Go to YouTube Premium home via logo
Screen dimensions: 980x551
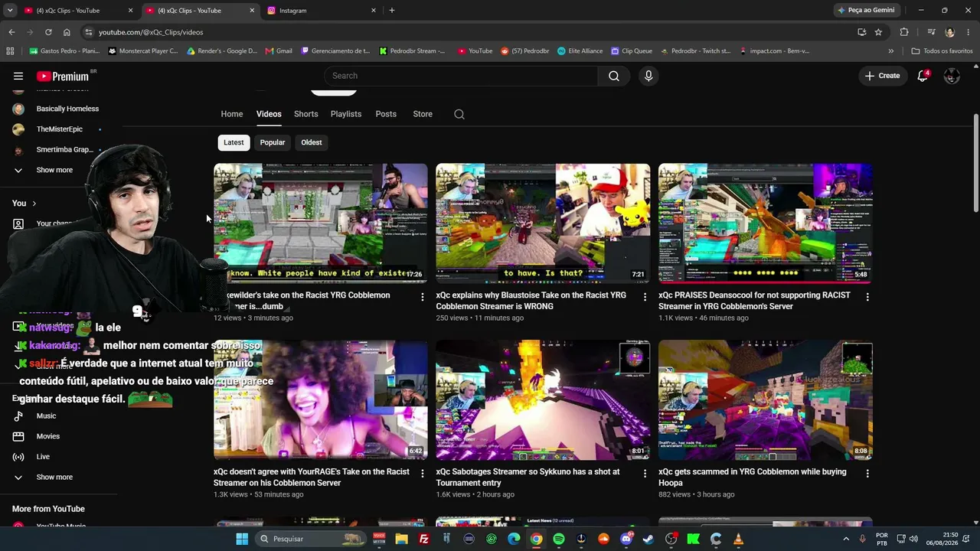point(63,76)
